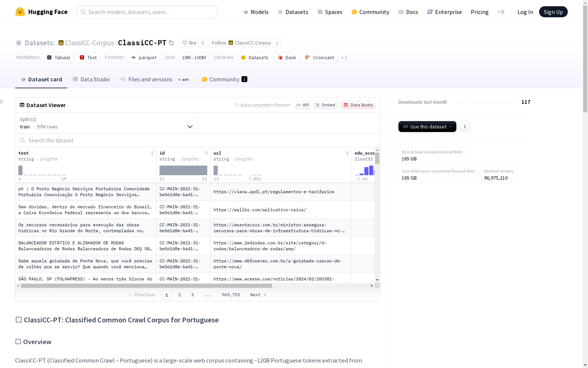Jump to last page 969,753
The height and width of the screenshot is (368, 588).
pos(231,295)
